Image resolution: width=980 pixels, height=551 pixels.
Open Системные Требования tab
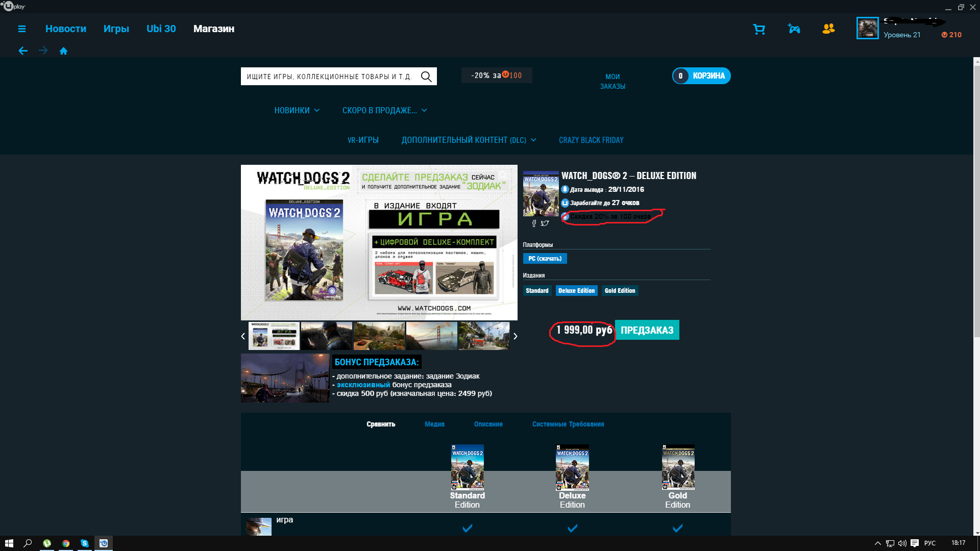[x=568, y=424]
